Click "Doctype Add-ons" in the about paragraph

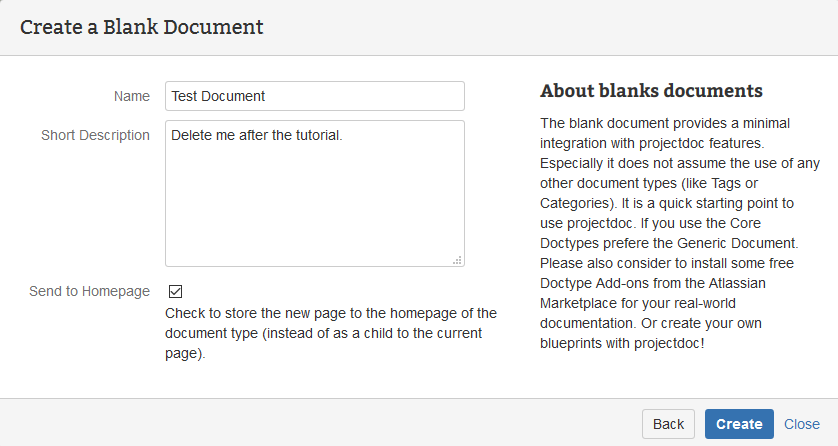pyautogui.click(x=589, y=281)
